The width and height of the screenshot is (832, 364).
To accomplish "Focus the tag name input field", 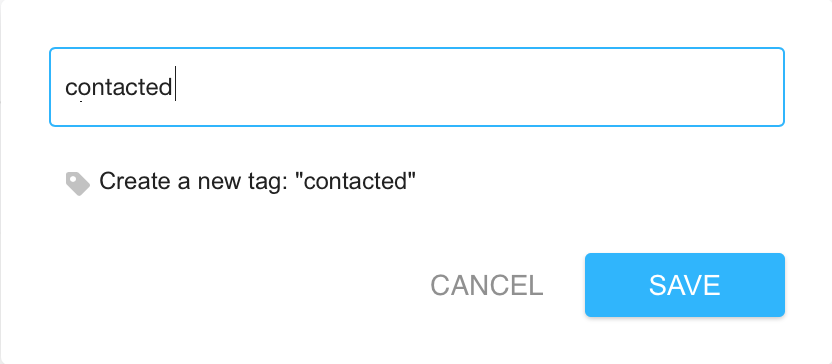I will point(417,87).
